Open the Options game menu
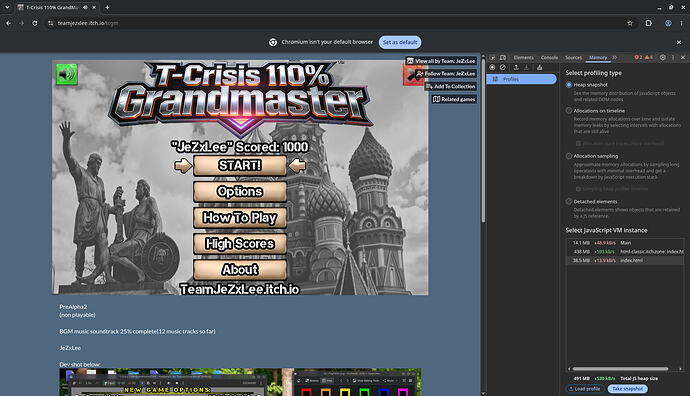 pyautogui.click(x=240, y=191)
